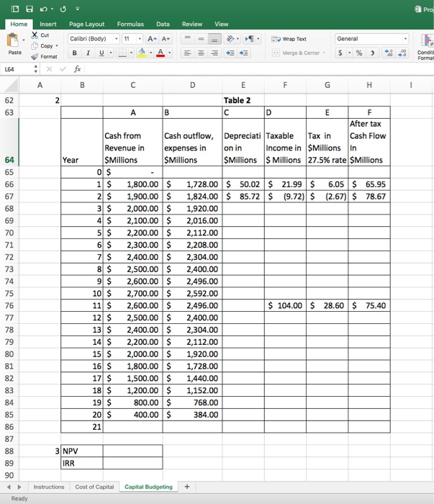Click the formula bar cancel X icon
The width and height of the screenshot is (434, 504).
point(49,69)
